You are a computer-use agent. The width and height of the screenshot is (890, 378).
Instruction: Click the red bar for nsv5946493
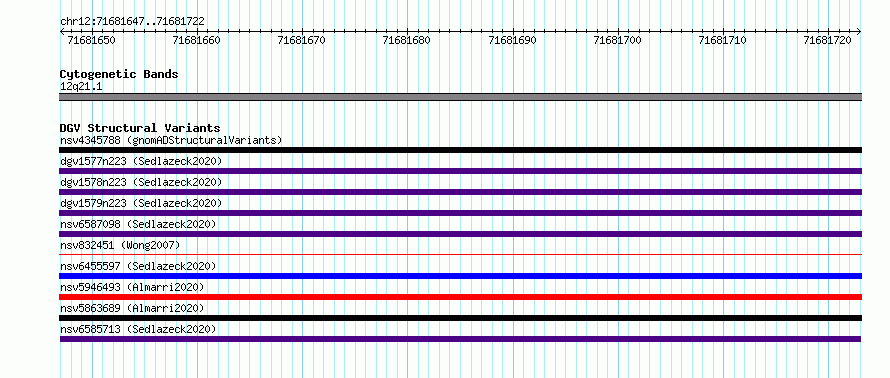tap(460, 297)
